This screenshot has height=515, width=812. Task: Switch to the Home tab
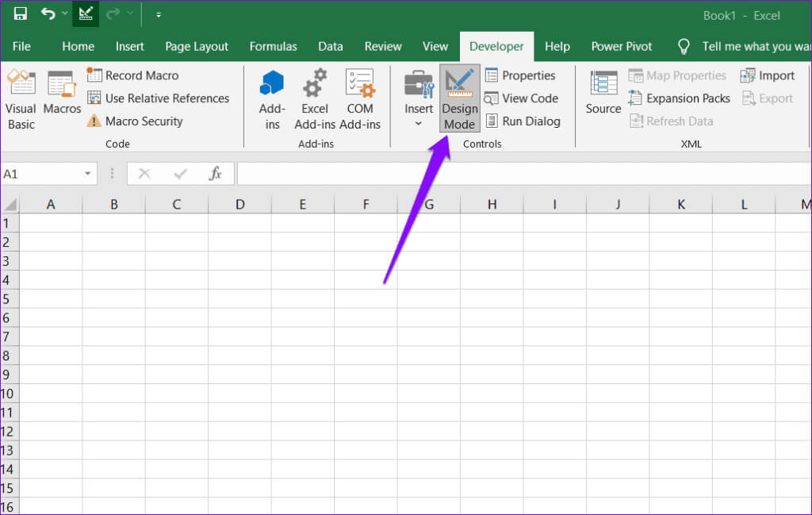coord(79,46)
